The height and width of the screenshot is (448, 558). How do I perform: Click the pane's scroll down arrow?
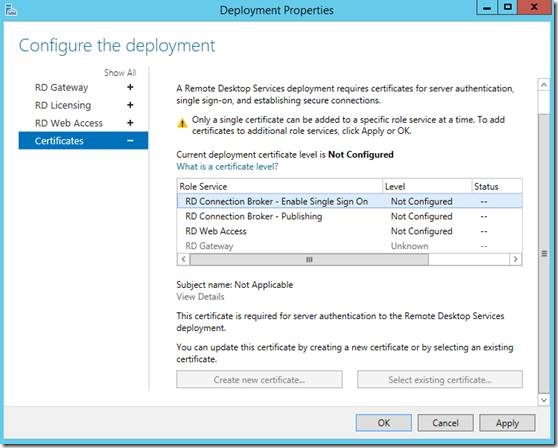tap(543, 400)
